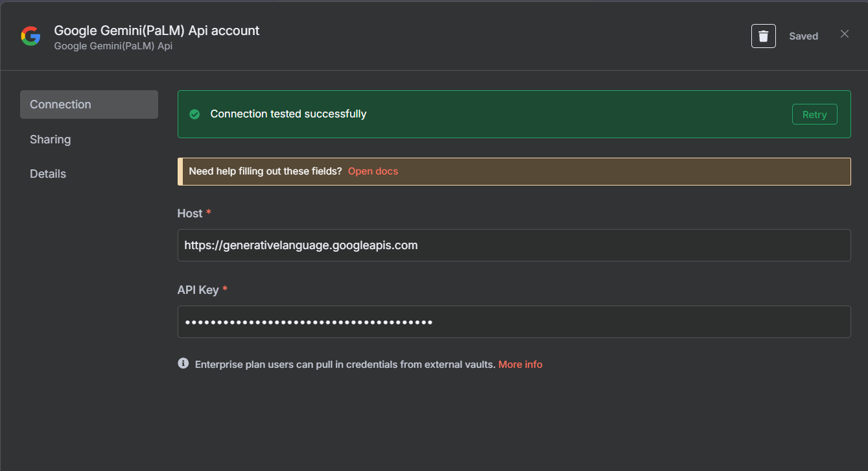Click subtitle 'Google Gemini(PaLM) Api' under title

click(113, 47)
